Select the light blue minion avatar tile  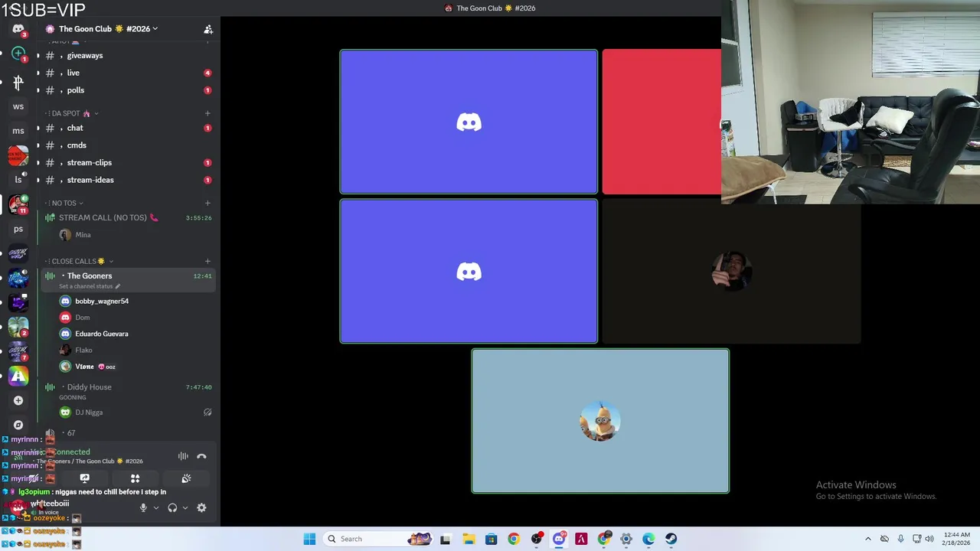click(x=600, y=421)
